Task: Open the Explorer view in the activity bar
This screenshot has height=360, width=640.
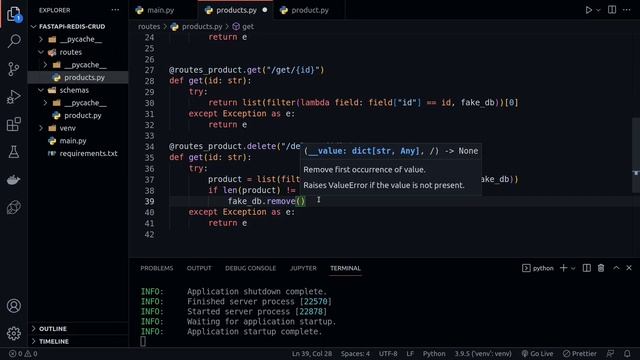Action: click(14, 14)
